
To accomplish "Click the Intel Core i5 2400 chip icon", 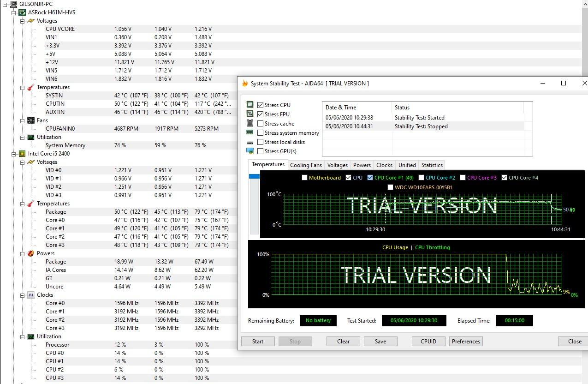I will coord(22,154).
